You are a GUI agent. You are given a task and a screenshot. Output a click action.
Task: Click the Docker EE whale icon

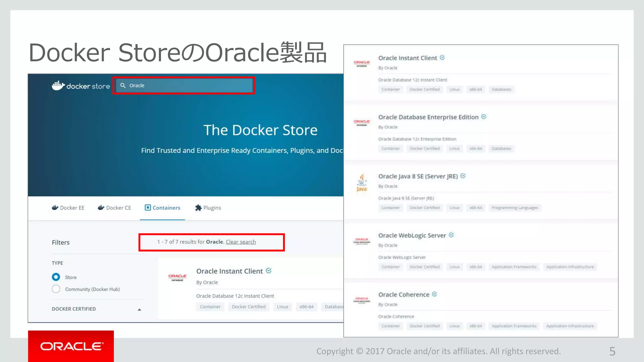pyautogui.click(x=55, y=207)
